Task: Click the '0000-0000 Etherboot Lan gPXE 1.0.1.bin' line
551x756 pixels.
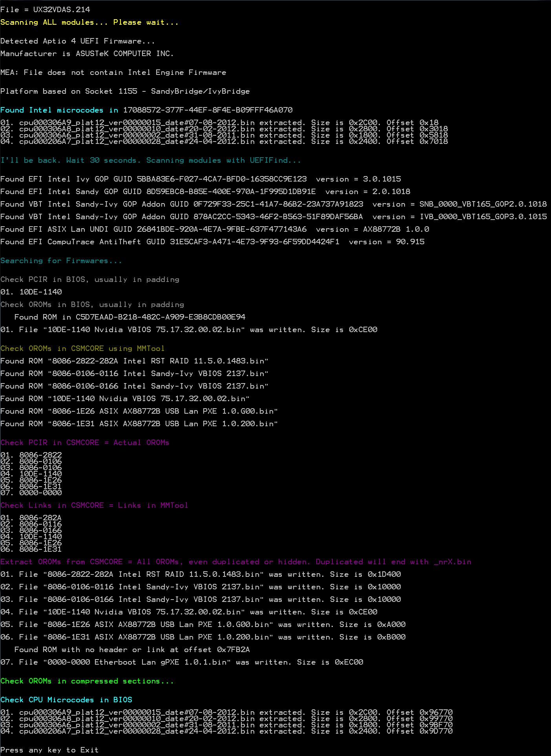Action: 182,662
